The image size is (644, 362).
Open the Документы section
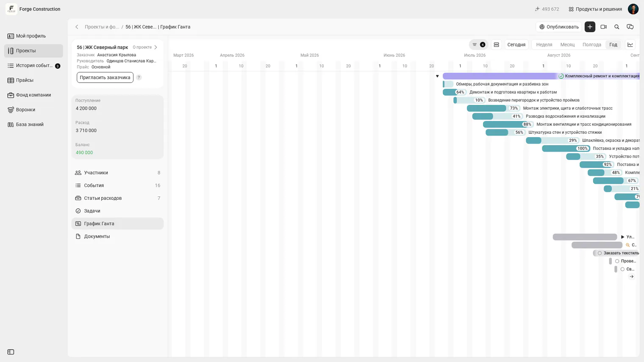pyautogui.click(x=117, y=236)
